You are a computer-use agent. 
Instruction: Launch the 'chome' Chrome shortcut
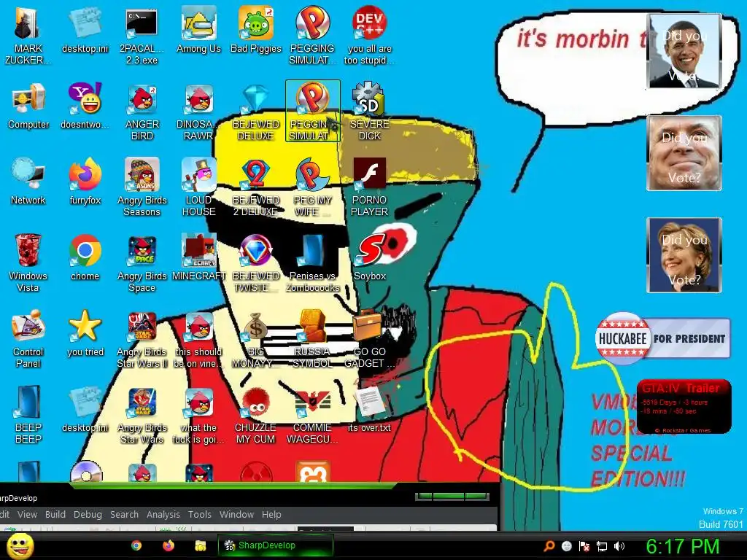85,258
